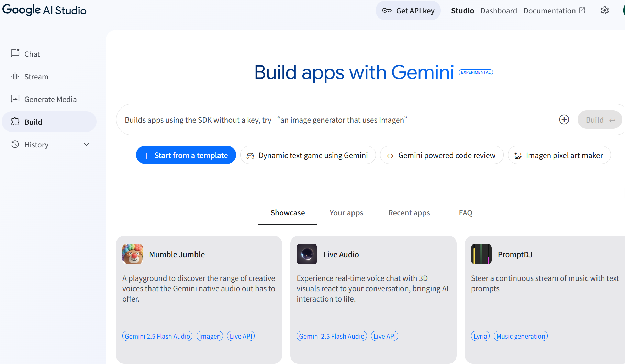Open the PromptDJ card title
625x364 pixels.
click(x=515, y=254)
